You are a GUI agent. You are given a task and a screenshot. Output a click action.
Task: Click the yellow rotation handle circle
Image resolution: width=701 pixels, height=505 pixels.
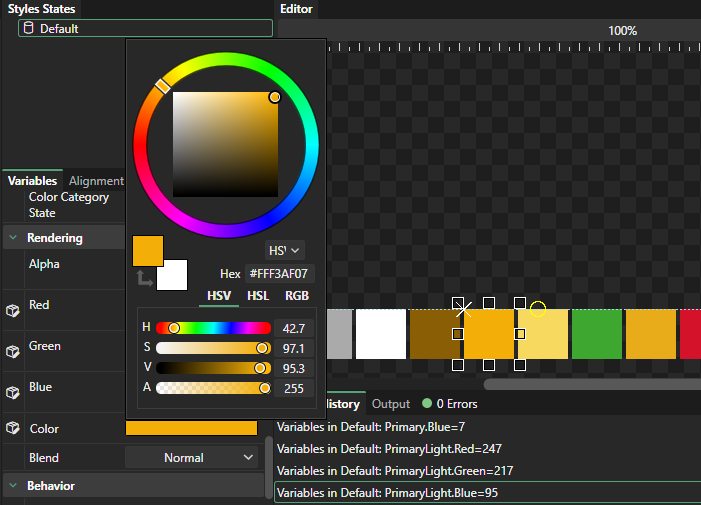(537, 309)
